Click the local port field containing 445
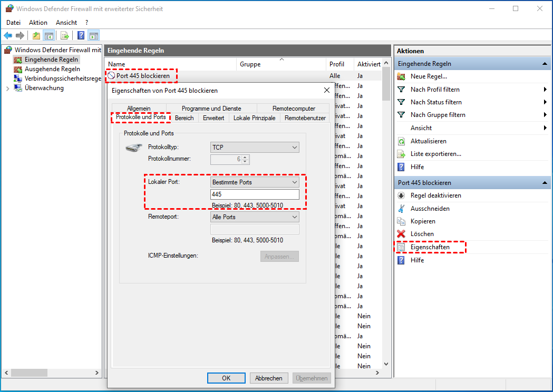 pyautogui.click(x=255, y=194)
